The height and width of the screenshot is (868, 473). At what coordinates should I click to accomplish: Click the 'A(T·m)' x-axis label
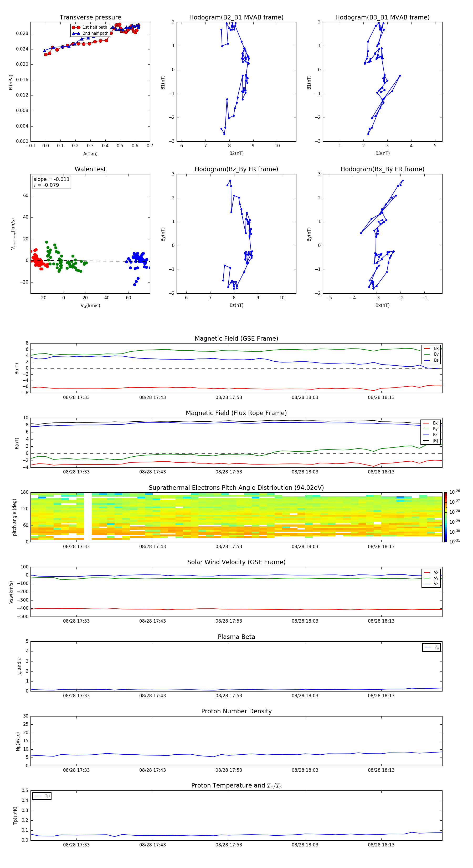pos(90,154)
